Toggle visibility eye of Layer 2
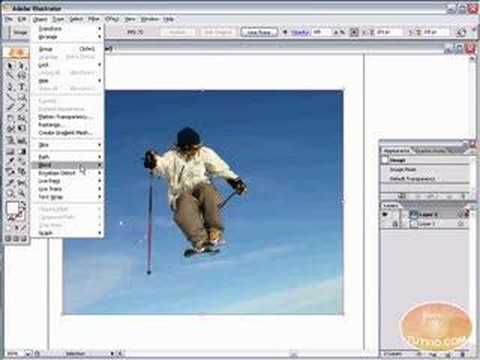The width and height of the screenshot is (480, 360). pyautogui.click(x=385, y=214)
